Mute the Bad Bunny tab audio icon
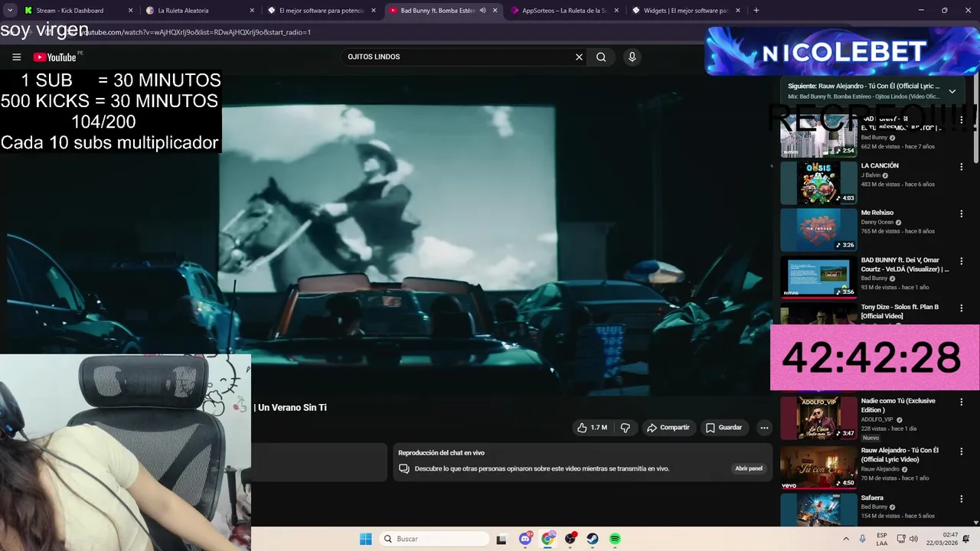This screenshot has width=980, height=551. [482, 11]
